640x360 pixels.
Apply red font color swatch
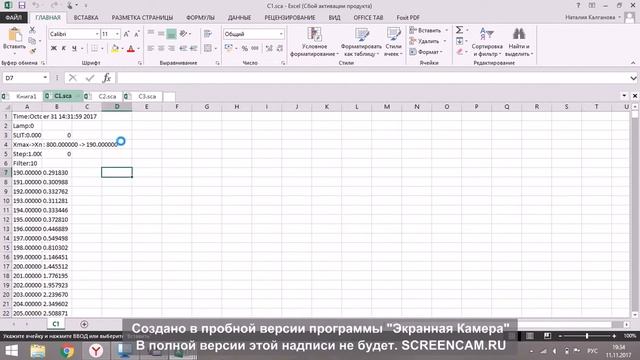(x=131, y=49)
